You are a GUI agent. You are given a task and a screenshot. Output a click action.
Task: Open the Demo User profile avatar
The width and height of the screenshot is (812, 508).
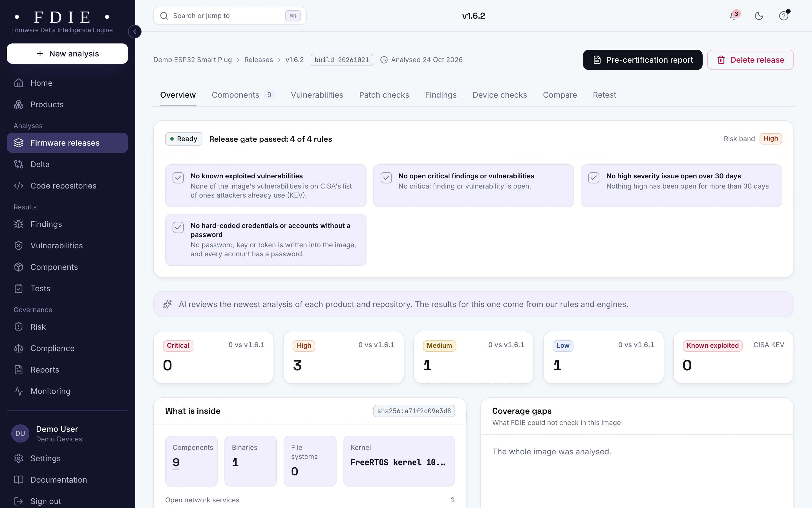(x=20, y=433)
